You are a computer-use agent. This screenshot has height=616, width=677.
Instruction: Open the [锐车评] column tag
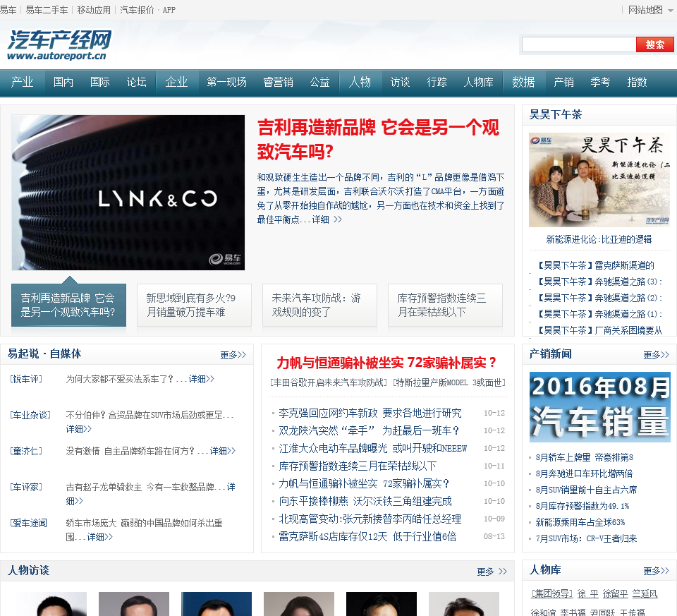pyautogui.click(x=26, y=379)
